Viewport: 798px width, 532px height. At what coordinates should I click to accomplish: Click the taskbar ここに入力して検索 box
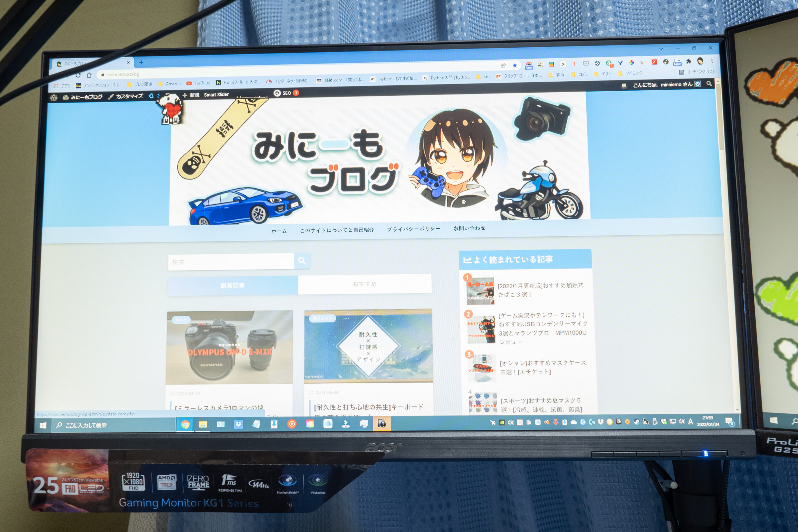(114, 425)
